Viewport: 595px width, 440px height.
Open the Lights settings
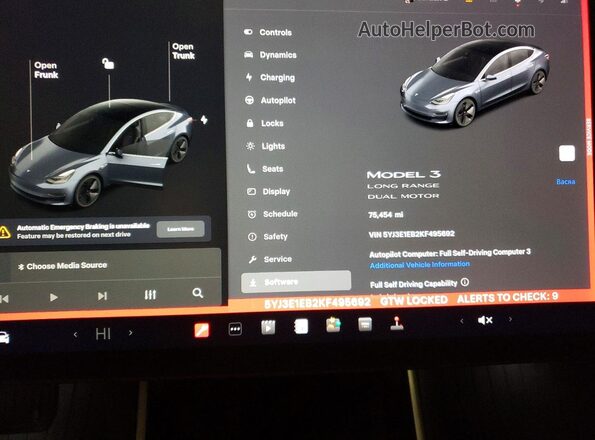(x=266, y=146)
